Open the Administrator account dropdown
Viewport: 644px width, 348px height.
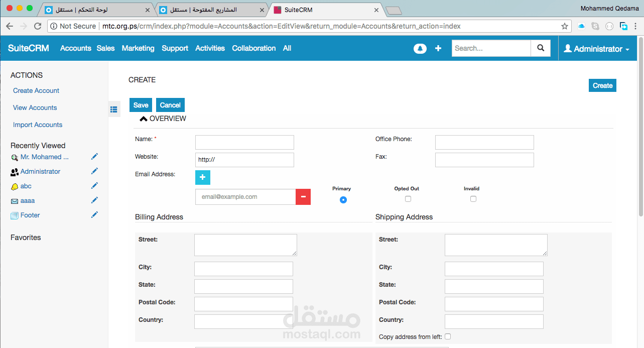tap(597, 48)
